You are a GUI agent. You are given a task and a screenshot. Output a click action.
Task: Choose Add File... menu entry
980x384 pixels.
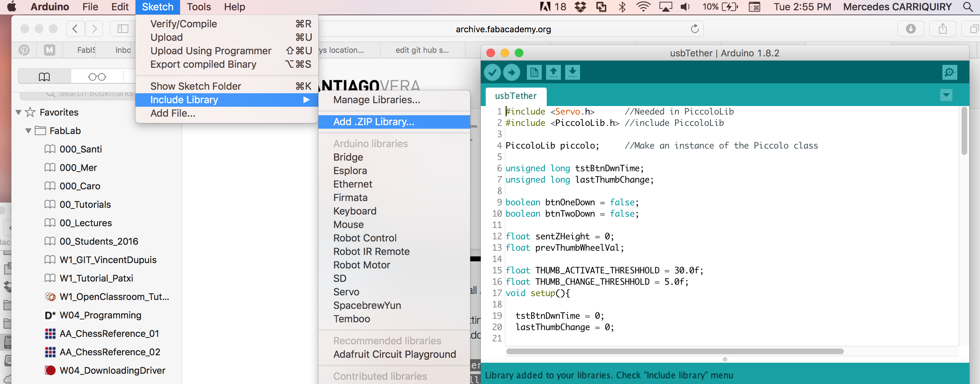227,113
